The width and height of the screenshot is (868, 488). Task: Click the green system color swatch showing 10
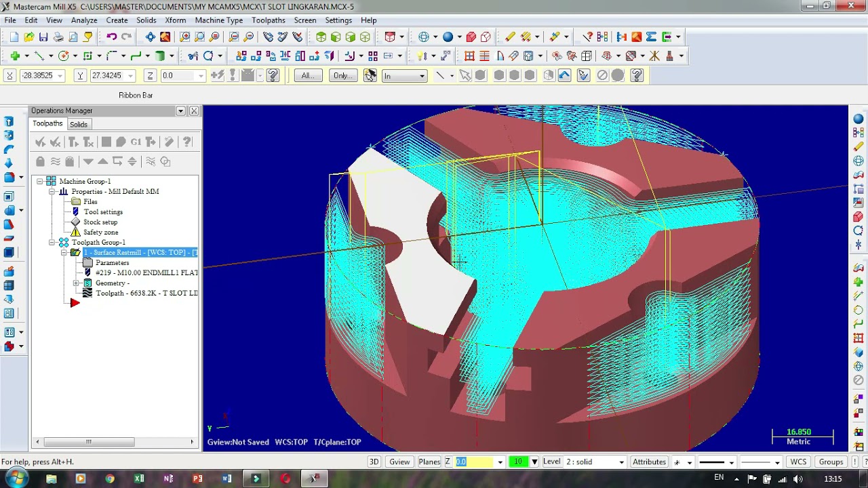(519, 462)
